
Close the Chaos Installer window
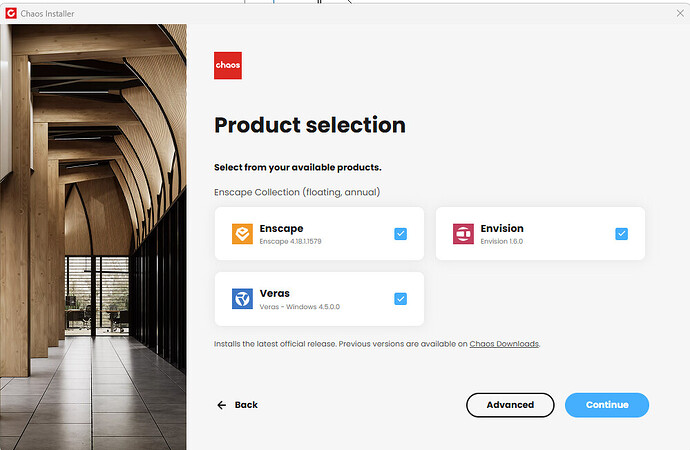coord(680,14)
